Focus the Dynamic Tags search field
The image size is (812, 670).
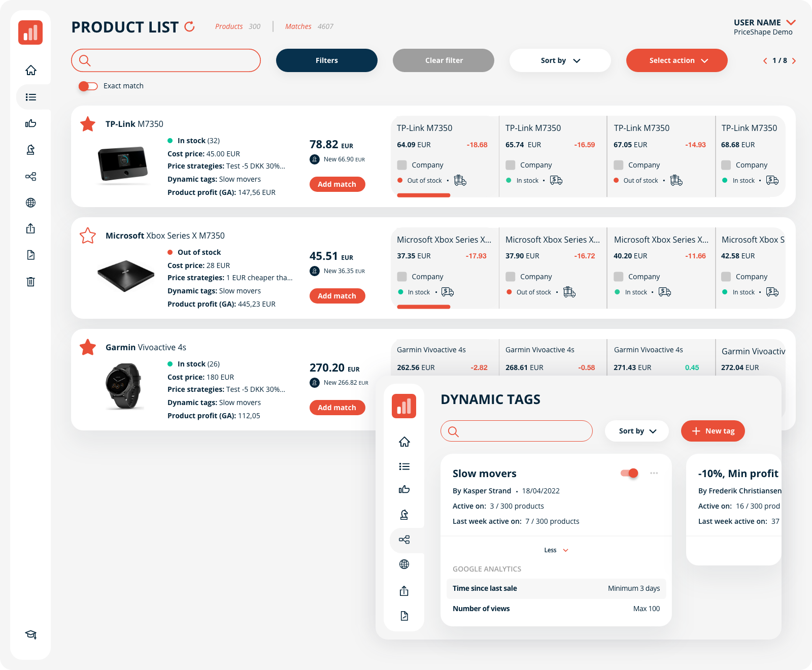point(517,431)
